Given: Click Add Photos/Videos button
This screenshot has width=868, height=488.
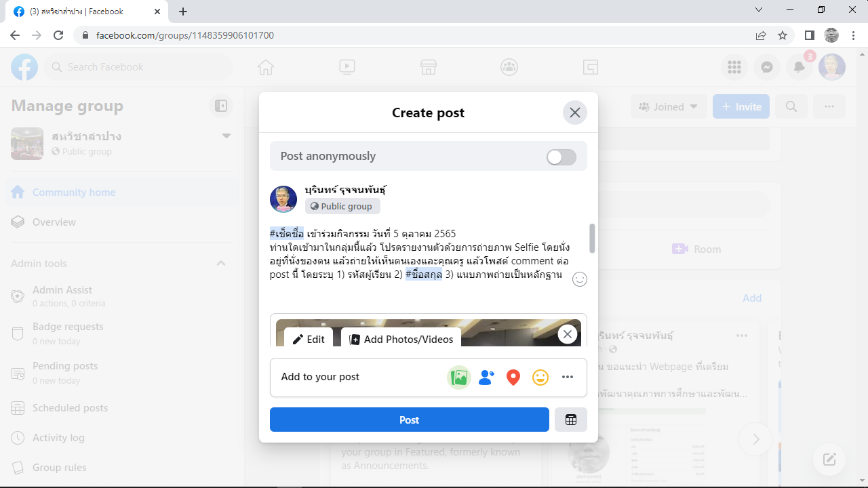Looking at the screenshot, I should click(x=401, y=339).
